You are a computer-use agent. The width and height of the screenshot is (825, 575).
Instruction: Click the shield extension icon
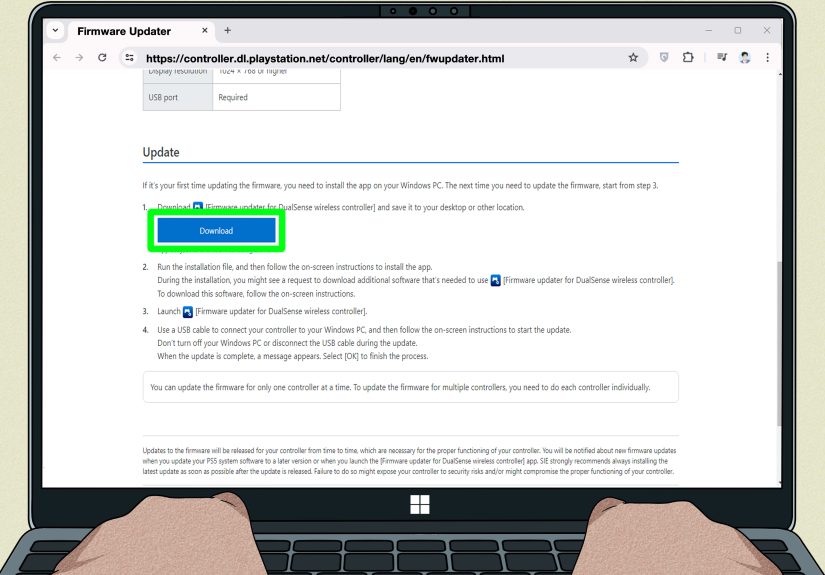click(664, 58)
